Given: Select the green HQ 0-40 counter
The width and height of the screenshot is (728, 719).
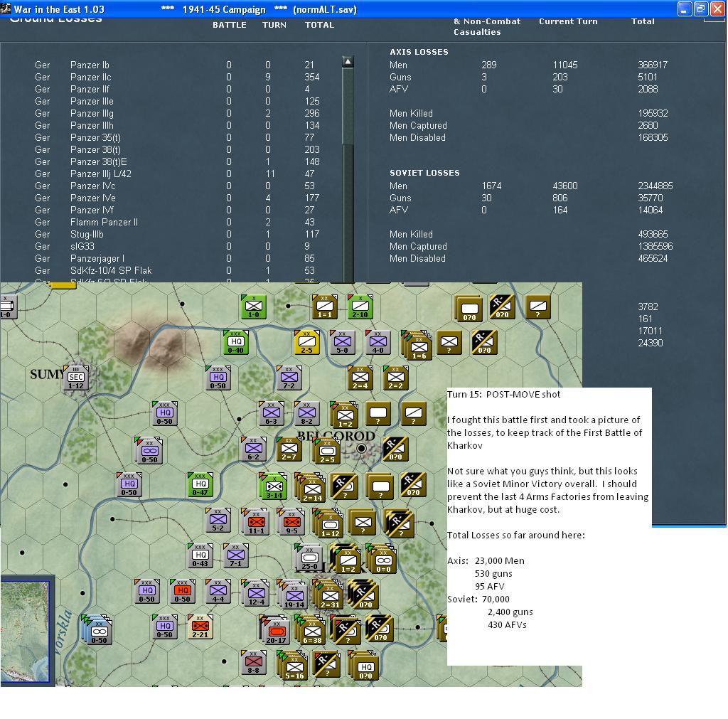Looking at the screenshot, I should pos(236,343).
